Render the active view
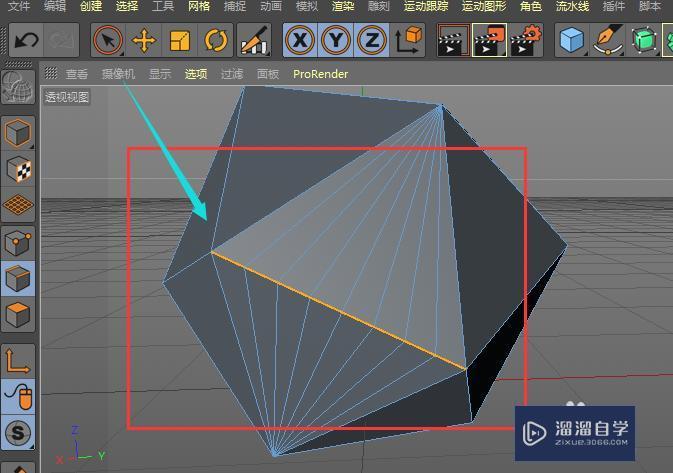The height and width of the screenshot is (473, 673). (x=453, y=41)
